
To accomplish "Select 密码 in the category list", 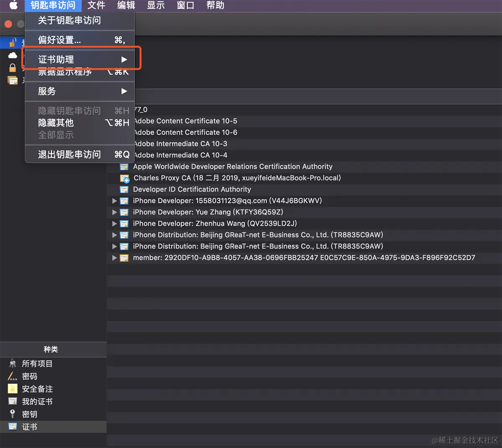I will pyautogui.click(x=53, y=376).
